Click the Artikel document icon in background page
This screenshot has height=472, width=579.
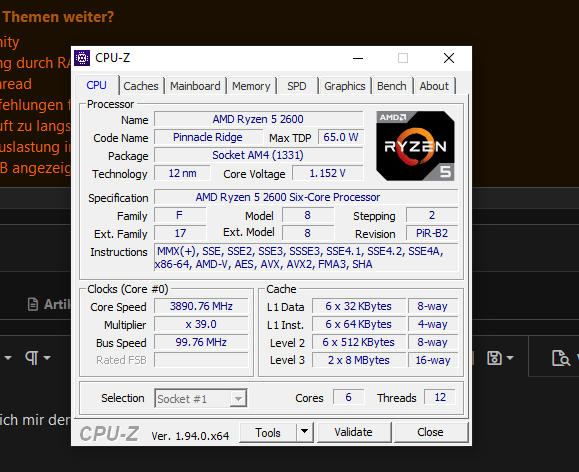coord(33,304)
